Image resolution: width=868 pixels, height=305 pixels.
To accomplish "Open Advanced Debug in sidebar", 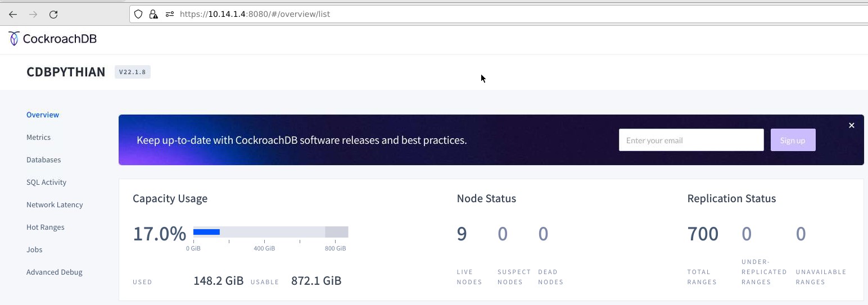I will [54, 272].
